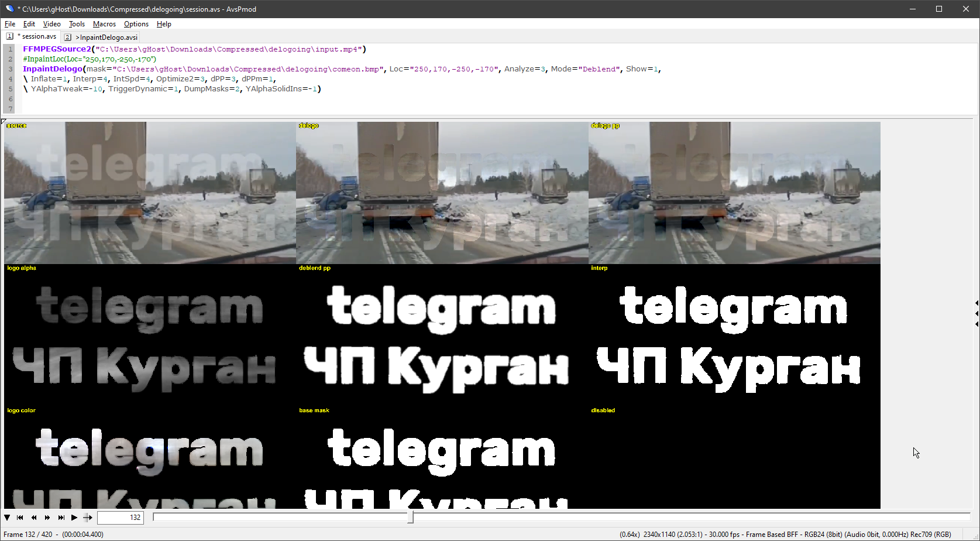Click the commented #InpaintLoc line
This screenshot has height=541, width=980.
90,59
